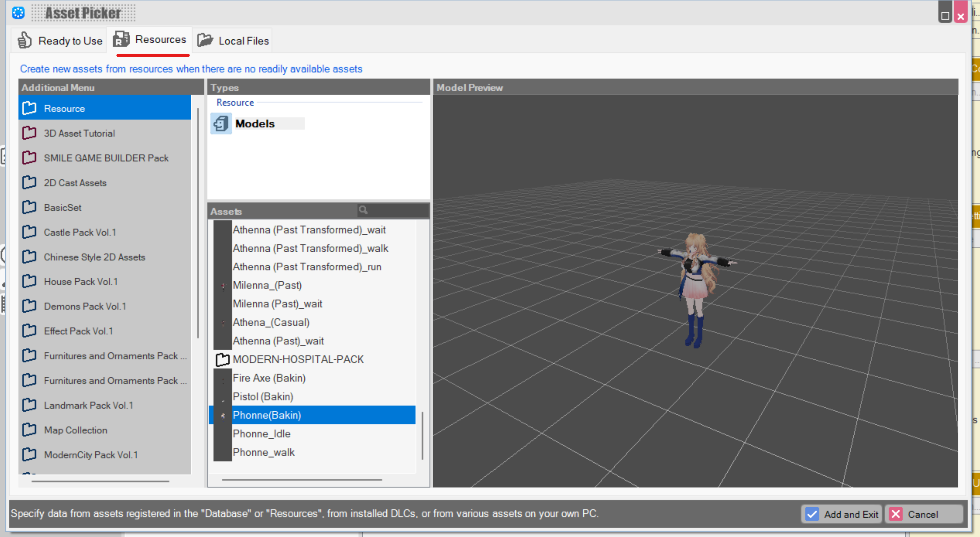The image size is (980, 537).
Task: Select the Demons Pack Vol.1 menu entry
Action: click(x=85, y=306)
